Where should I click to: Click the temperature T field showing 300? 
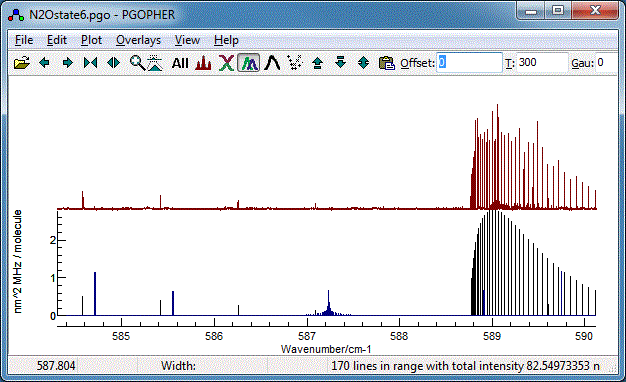click(542, 63)
